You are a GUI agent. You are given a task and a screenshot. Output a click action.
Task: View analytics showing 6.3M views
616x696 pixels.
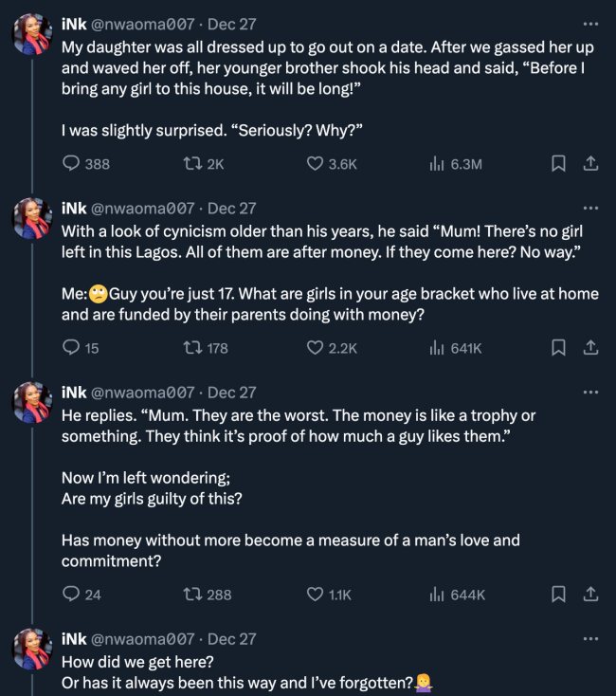click(x=437, y=164)
